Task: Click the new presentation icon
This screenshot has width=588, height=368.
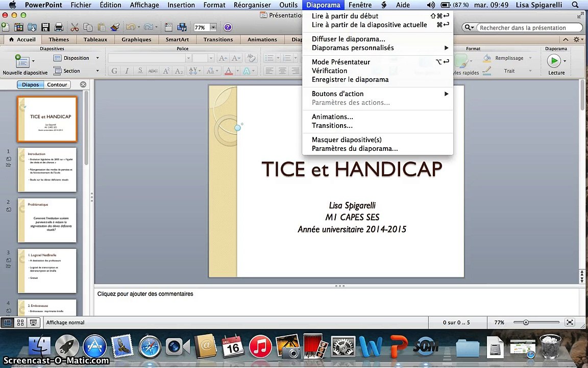Action: (5, 27)
